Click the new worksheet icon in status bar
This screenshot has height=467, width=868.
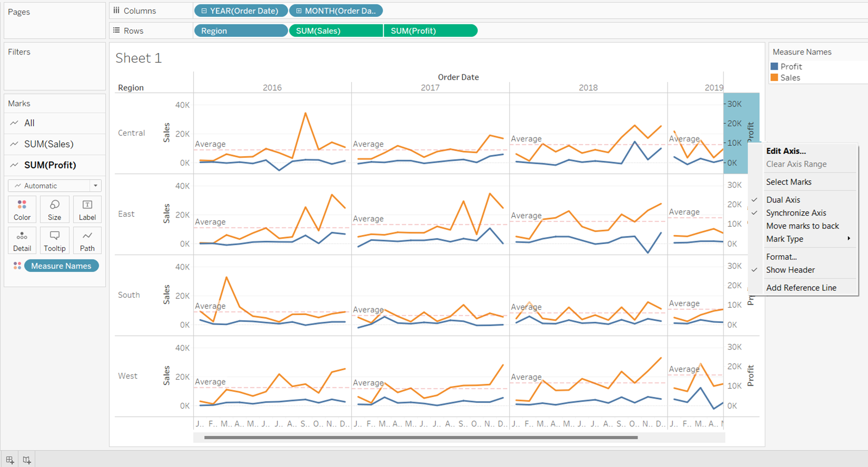(10, 460)
